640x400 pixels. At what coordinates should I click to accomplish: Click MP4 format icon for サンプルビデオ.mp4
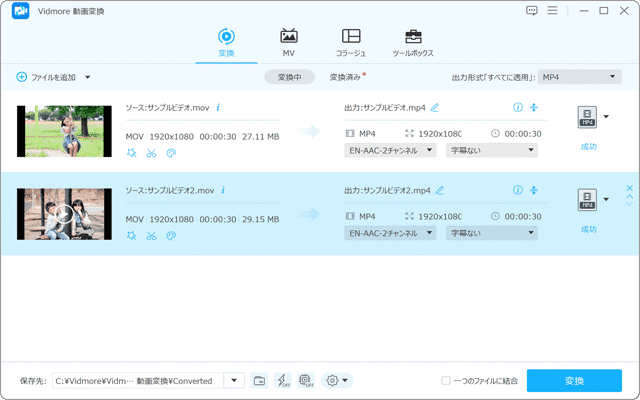coord(587,117)
